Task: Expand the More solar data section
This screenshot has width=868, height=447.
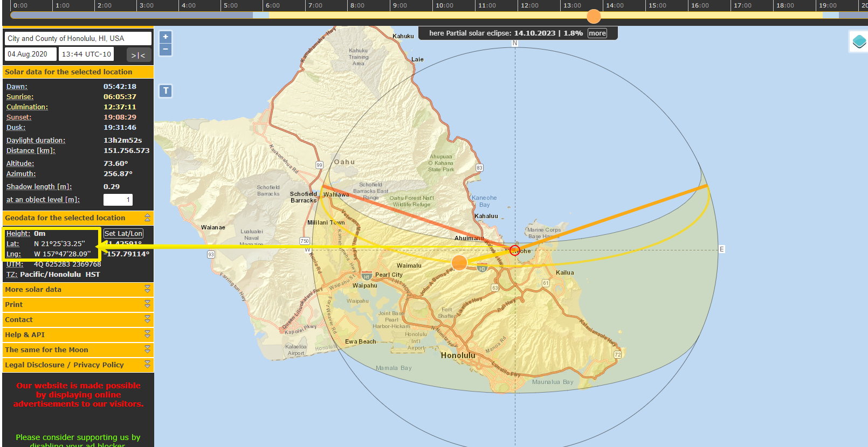Action: tap(147, 290)
